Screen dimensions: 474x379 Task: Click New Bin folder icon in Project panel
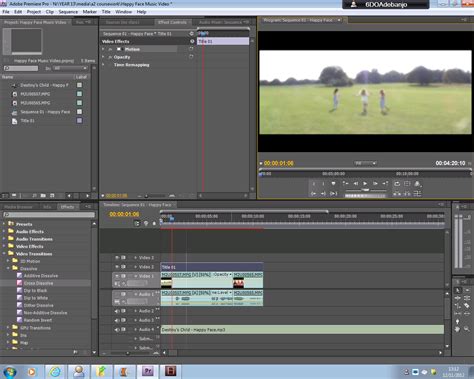pyautogui.click(x=43, y=196)
